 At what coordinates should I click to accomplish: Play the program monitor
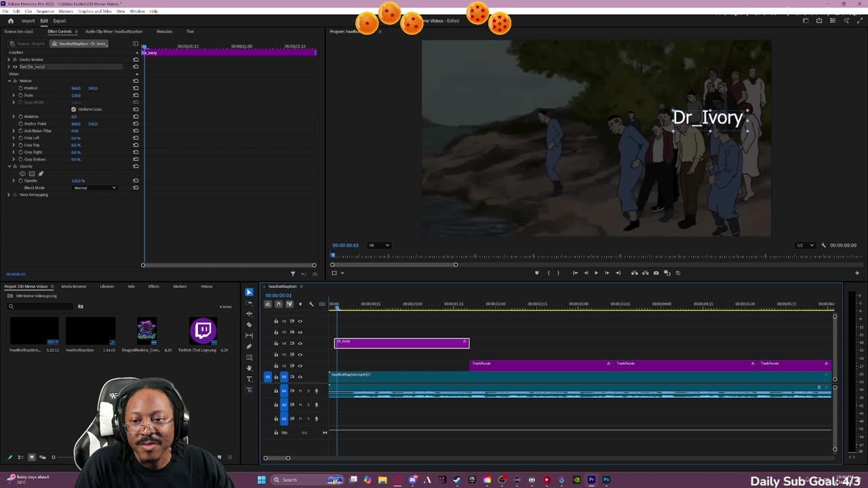pos(596,273)
